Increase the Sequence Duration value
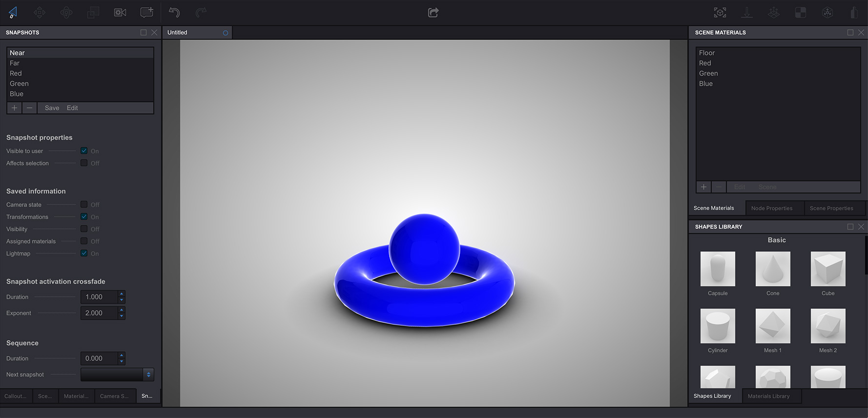This screenshot has height=418, width=868. (x=122, y=356)
